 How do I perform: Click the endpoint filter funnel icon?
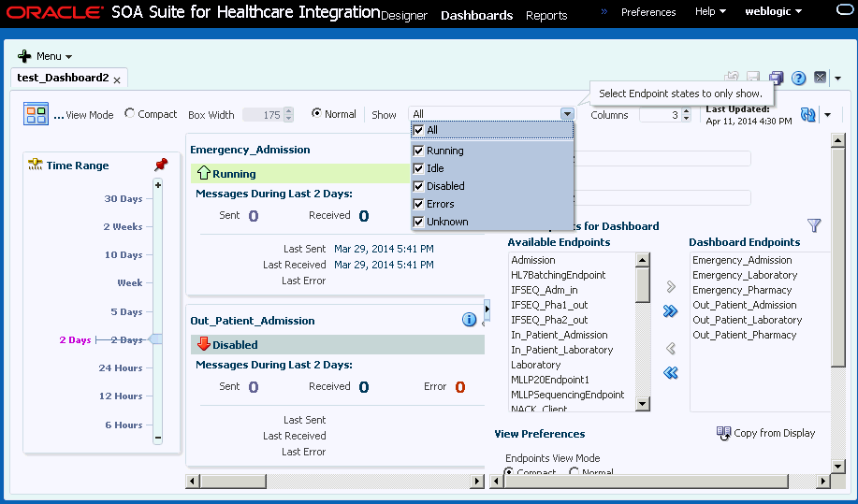click(814, 225)
